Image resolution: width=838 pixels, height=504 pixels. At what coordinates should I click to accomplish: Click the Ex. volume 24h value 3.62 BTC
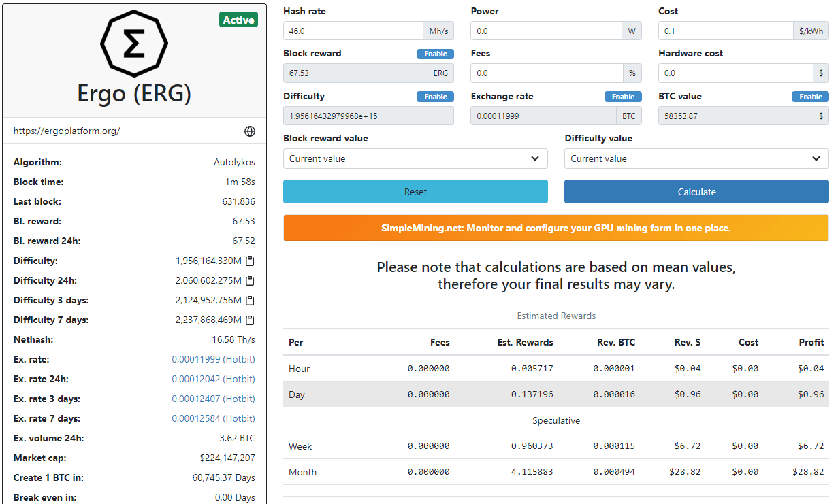coord(237,438)
